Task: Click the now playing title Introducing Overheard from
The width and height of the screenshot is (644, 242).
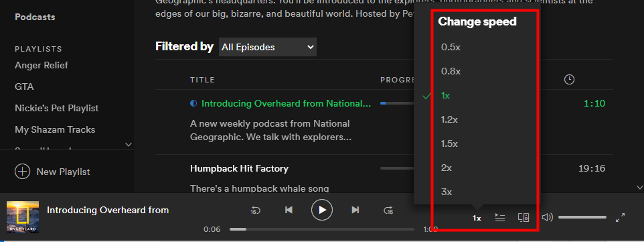Action: pyautogui.click(x=108, y=210)
